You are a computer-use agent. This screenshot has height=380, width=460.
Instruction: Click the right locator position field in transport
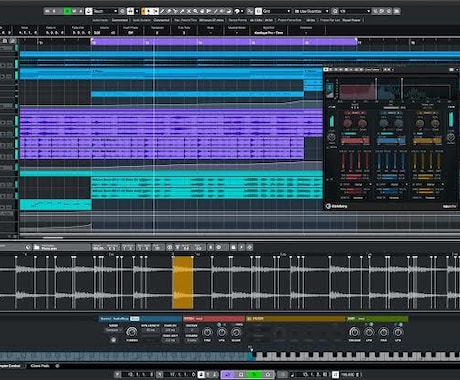click(180, 375)
